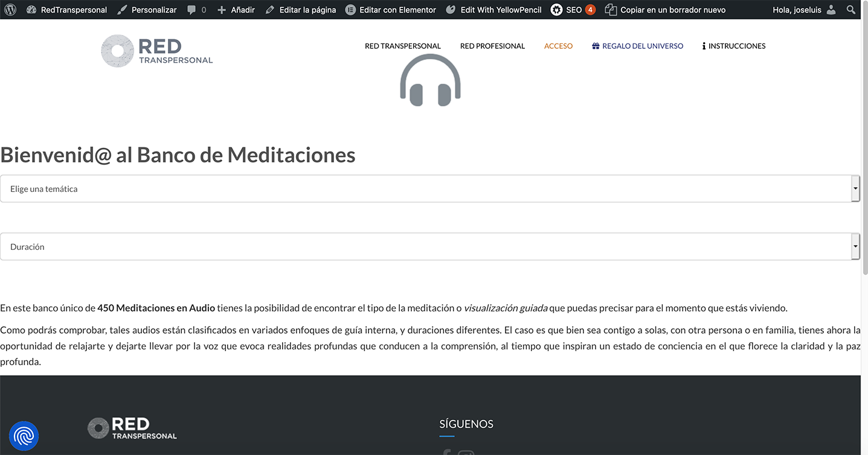Open the blue fingerprint badge

point(24,436)
